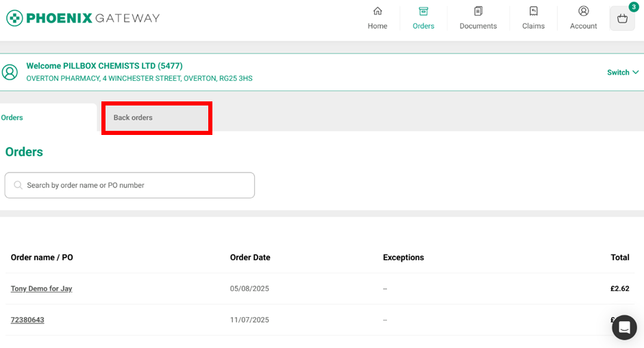Image resolution: width=644 pixels, height=348 pixels.
Task: Click the Exceptions column header
Action: pos(404,258)
